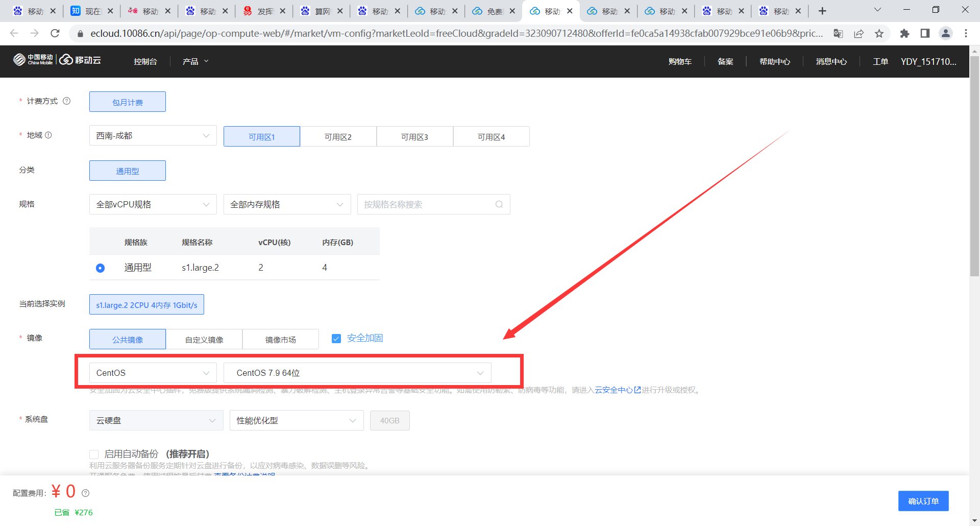Expand the 产品 menu in header
This screenshot has height=526, width=980.
195,61
